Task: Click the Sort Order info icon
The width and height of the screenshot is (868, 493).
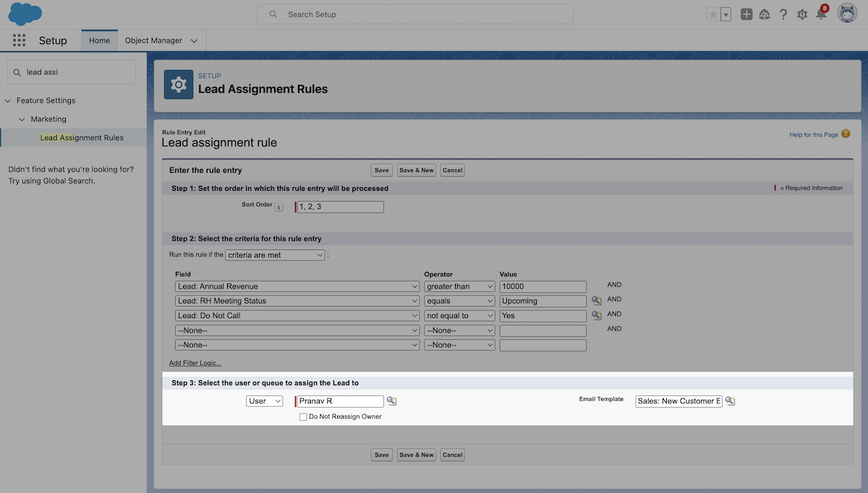Action: tap(281, 205)
